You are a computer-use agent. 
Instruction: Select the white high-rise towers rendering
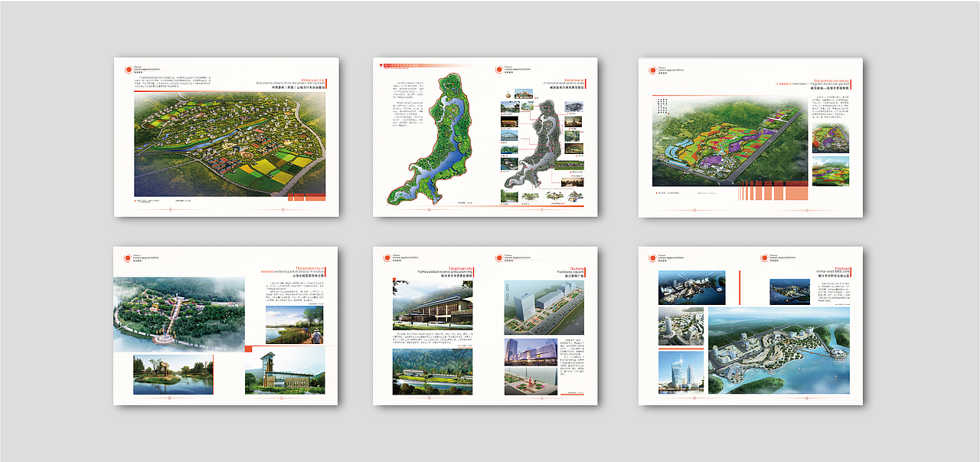pos(681,327)
